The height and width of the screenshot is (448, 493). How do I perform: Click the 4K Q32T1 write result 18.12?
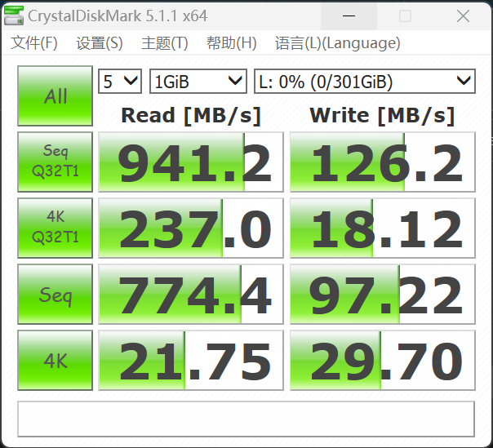click(383, 228)
